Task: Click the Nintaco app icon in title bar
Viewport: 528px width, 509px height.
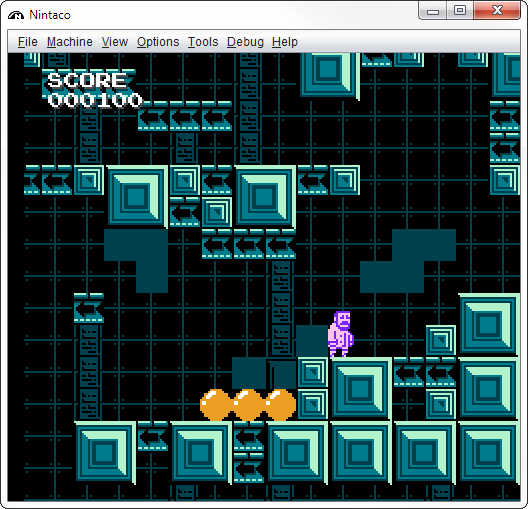Action: pyautogui.click(x=16, y=15)
